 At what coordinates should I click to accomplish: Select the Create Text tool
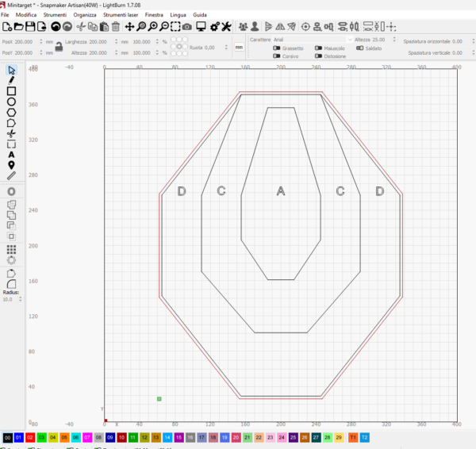coord(11,155)
